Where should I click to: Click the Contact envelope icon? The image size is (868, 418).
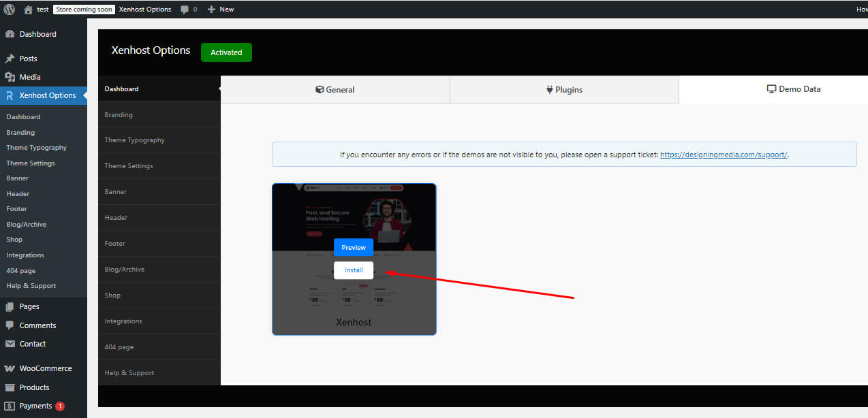(x=10, y=344)
